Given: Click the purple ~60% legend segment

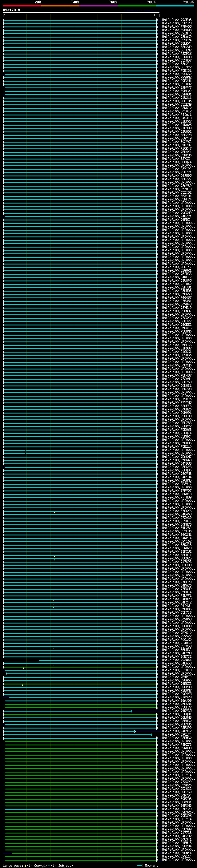Looking at the screenshot, I should click(x=98, y=6).
